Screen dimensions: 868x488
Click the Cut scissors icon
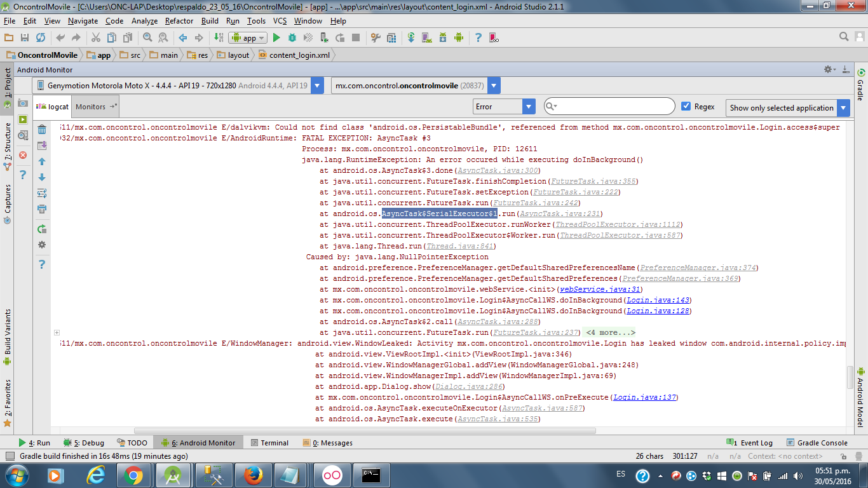95,38
